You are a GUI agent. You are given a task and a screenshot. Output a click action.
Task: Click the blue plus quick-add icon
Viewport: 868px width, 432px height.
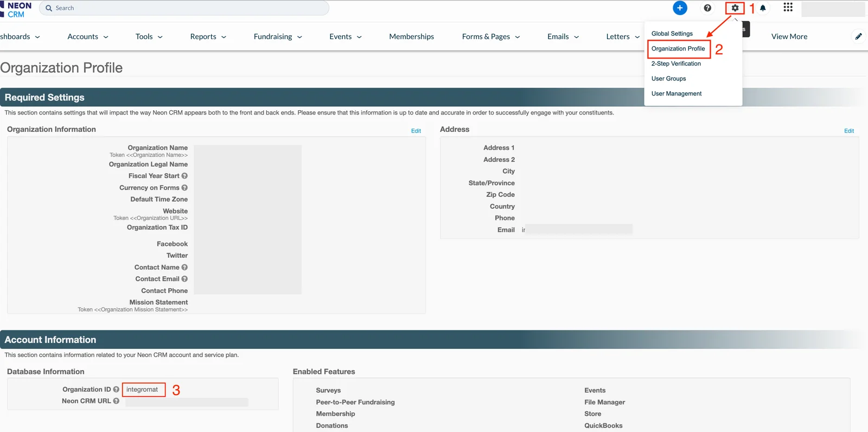click(680, 8)
